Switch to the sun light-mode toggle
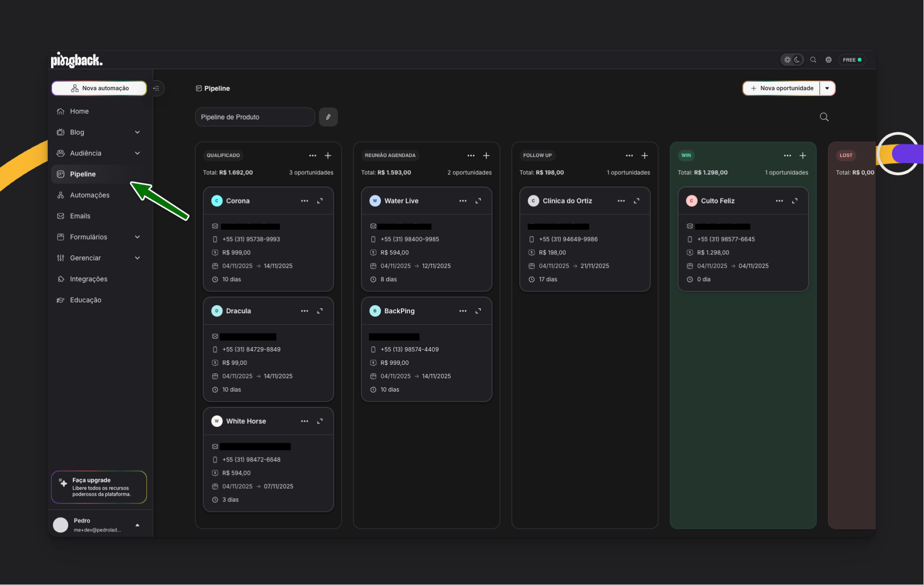The height and width of the screenshot is (585, 924). click(x=787, y=60)
